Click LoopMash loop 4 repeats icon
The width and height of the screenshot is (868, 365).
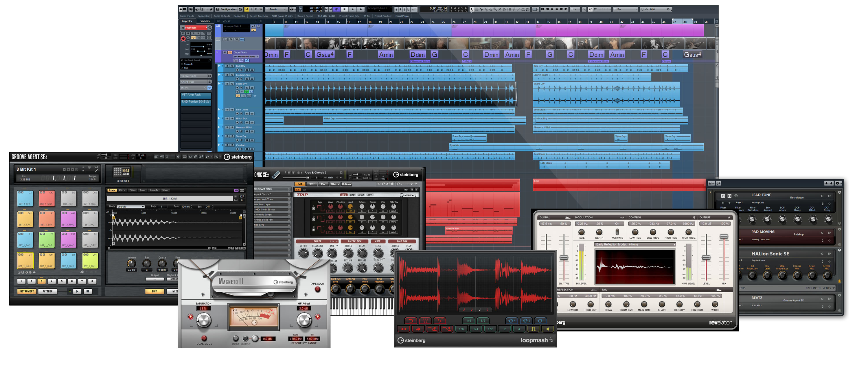[512, 320]
